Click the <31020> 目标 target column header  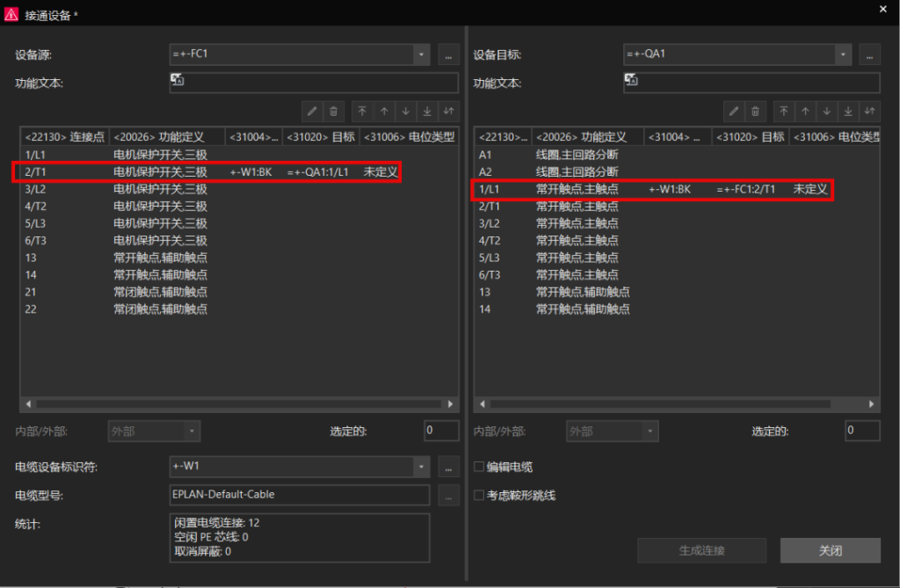coord(750,136)
